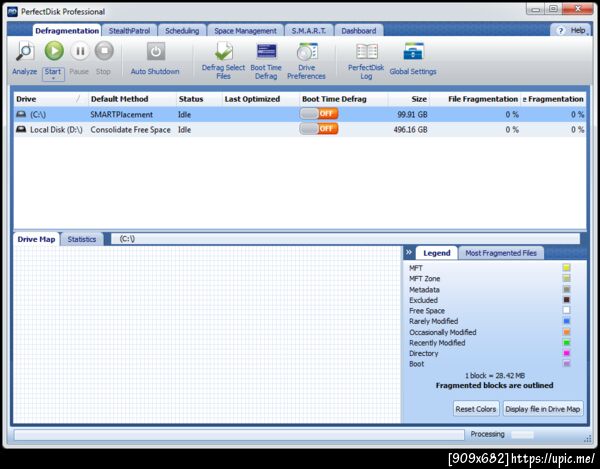Click the Boot purple swatch

click(566, 363)
